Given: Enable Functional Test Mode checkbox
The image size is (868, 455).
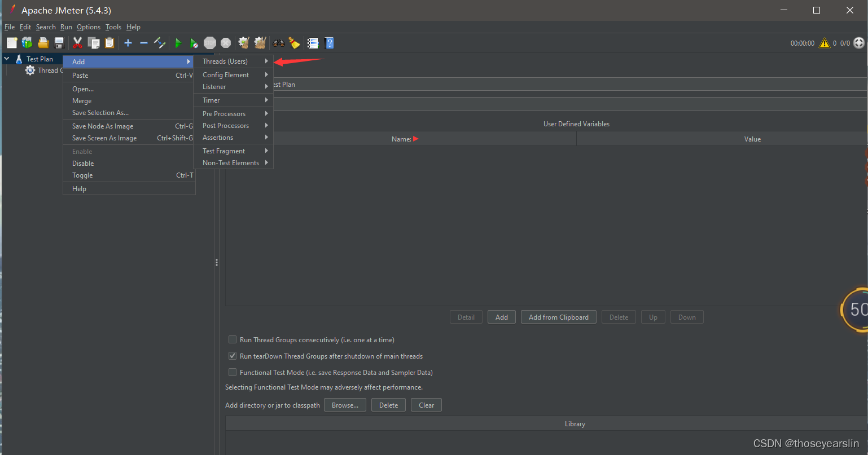Looking at the screenshot, I should click(232, 372).
